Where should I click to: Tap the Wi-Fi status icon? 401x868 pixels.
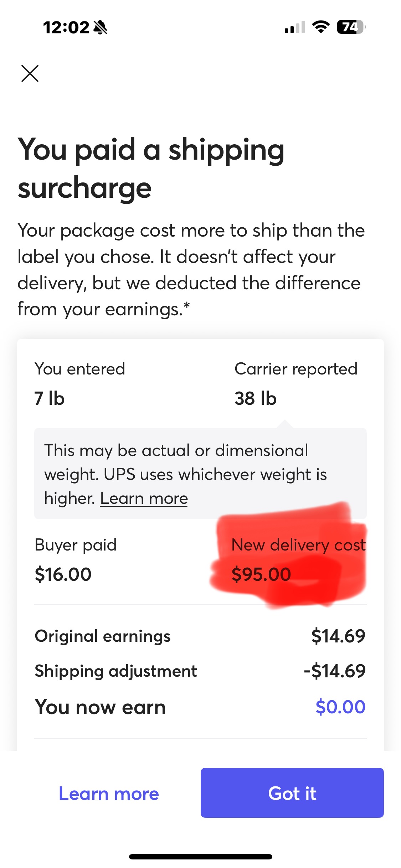(321, 27)
